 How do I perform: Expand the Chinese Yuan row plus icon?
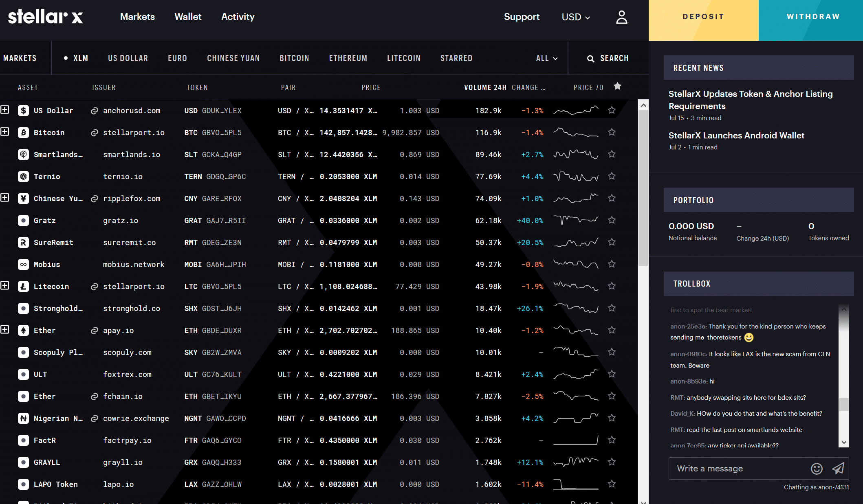tap(4, 197)
